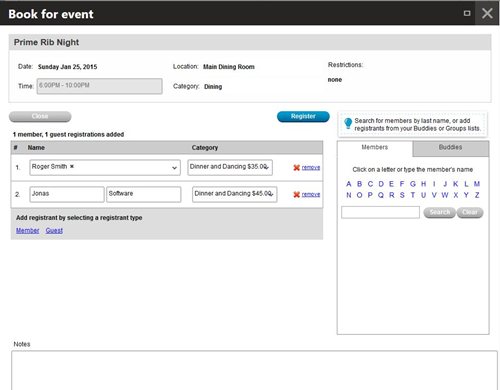The image size is (500, 390).
Task: Remove registrant Roger Smith via remove link
Action: tap(311, 168)
